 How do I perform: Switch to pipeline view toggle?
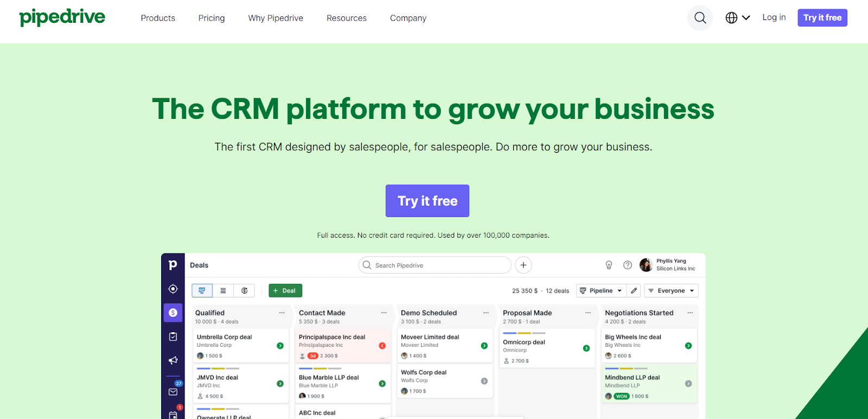point(202,291)
